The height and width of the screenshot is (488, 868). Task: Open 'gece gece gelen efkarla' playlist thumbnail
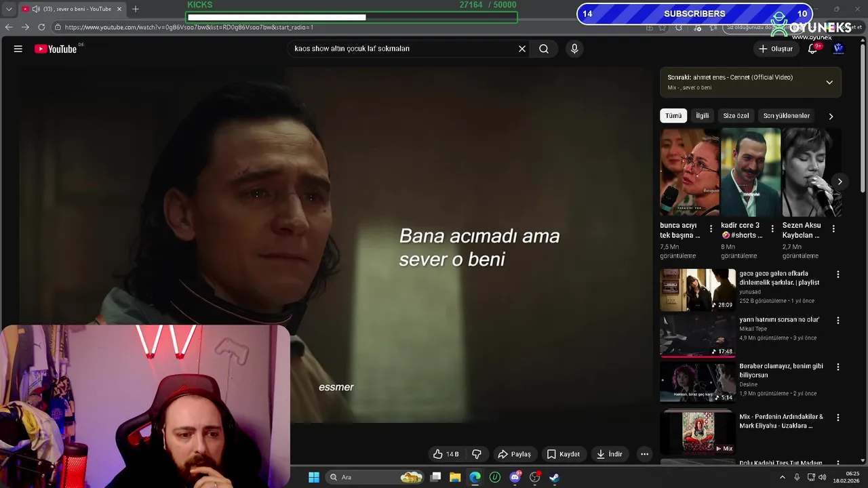tap(698, 290)
